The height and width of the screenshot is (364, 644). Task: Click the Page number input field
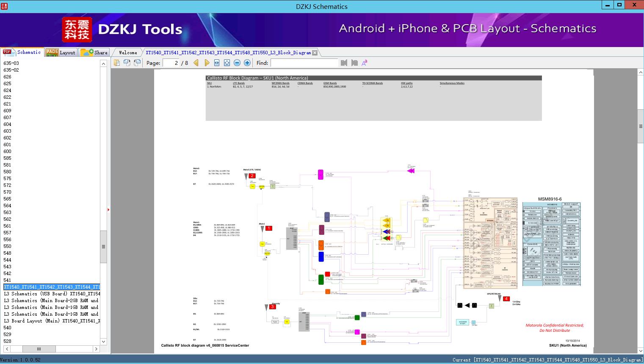coord(171,63)
